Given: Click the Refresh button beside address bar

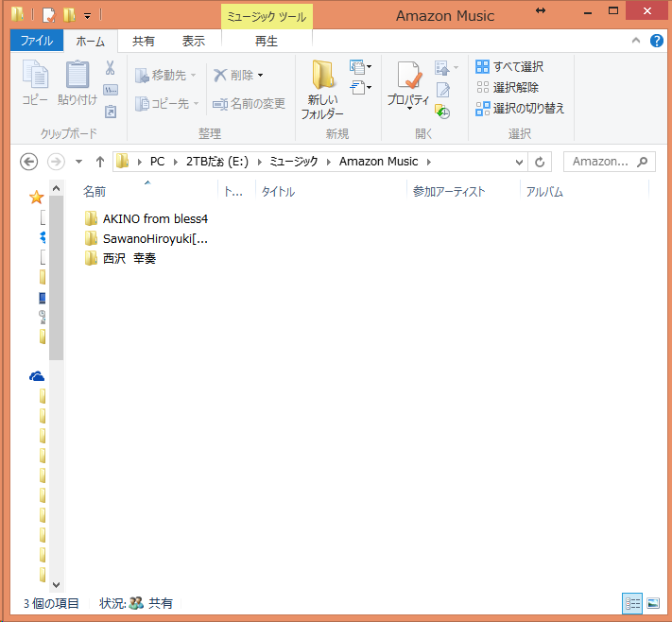Looking at the screenshot, I should click(540, 162).
